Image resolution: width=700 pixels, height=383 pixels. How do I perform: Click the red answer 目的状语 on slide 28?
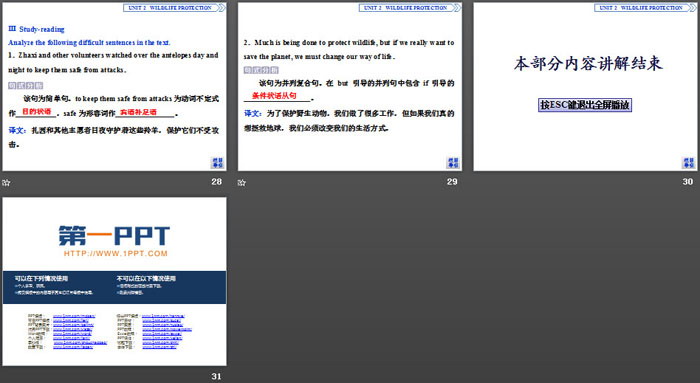(37, 112)
